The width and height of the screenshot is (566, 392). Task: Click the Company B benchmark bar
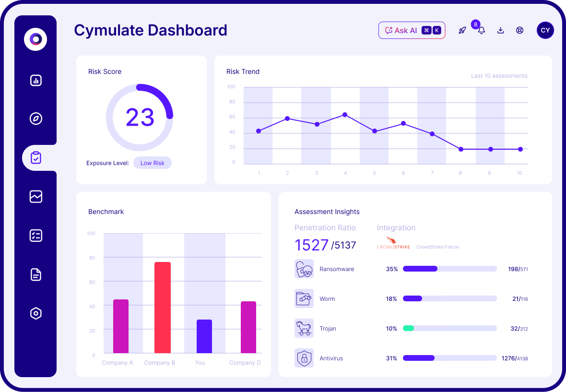163,308
